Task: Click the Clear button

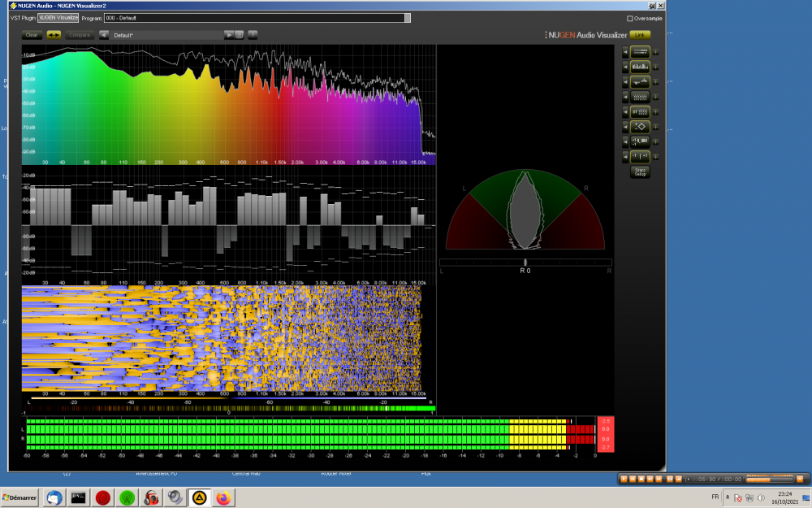Action: [x=32, y=35]
